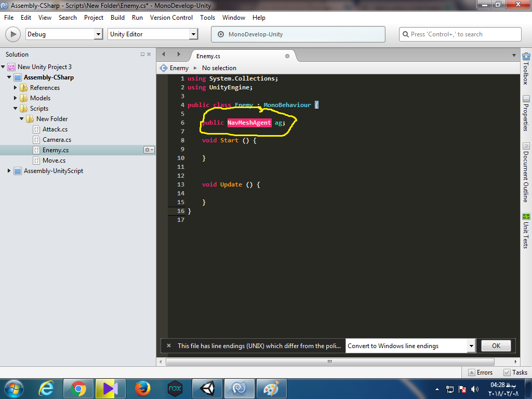The height and width of the screenshot is (399, 532).
Task: Open the View menu
Action: pos(45,18)
